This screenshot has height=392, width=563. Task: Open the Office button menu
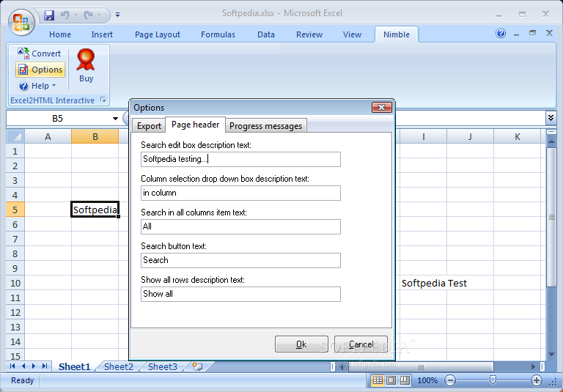(x=21, y=22)
